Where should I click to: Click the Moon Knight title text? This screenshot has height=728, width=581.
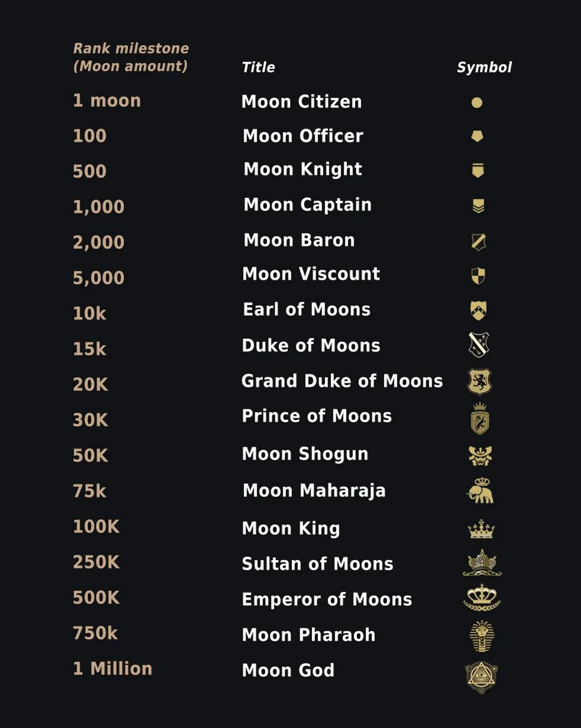[x=303, y=169]
